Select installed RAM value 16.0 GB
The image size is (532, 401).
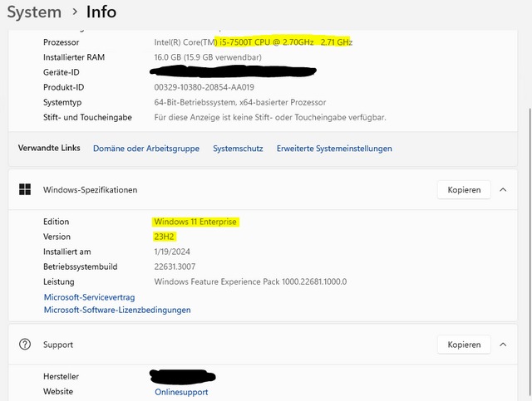point(208,57)
